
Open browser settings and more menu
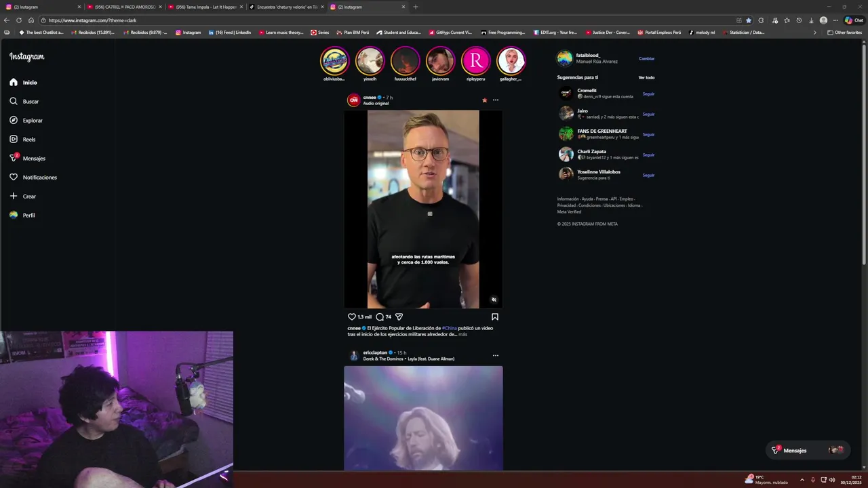pyautogui.click(x=835, y=20)
